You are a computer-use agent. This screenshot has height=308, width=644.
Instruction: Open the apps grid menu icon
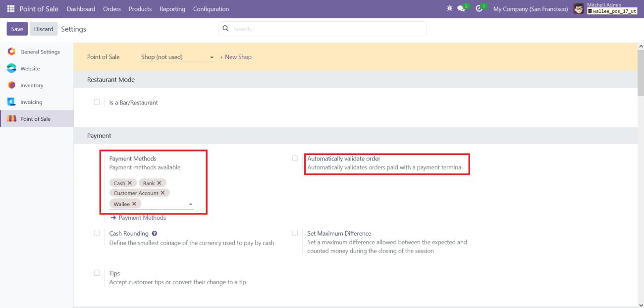[11, 9]
